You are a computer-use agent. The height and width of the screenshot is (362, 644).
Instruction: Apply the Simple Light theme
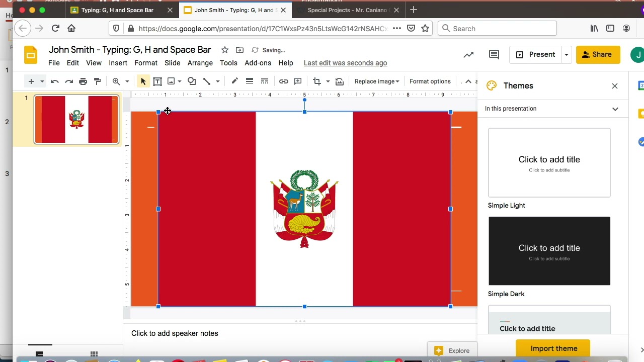click(549, 162)
